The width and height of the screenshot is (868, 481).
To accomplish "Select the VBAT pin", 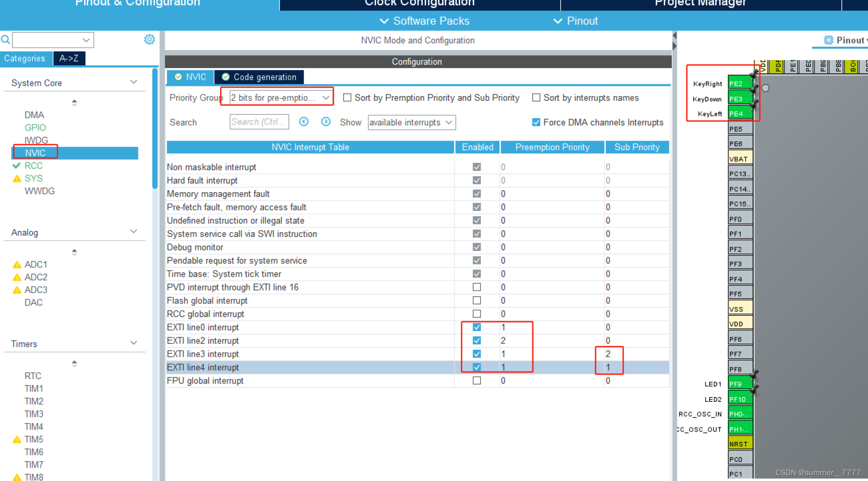I will click(740, 158).
